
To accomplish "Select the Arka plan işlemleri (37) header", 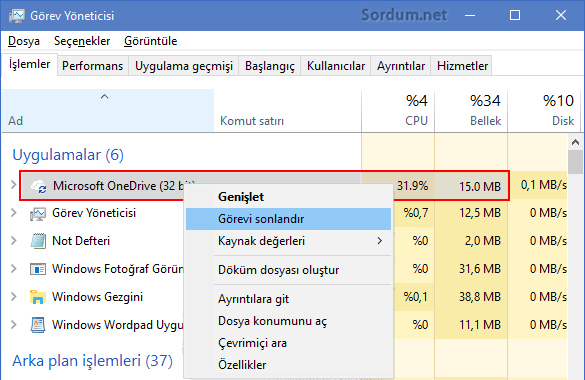I will (93, 361).
